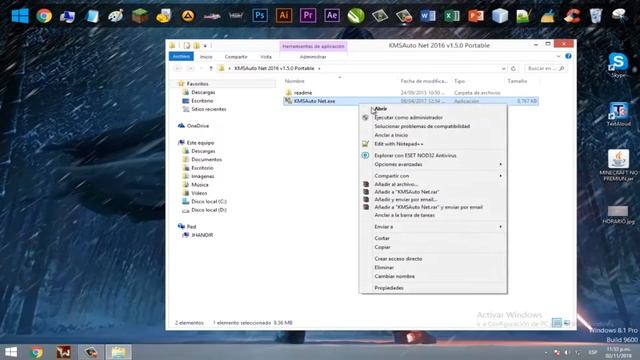Screen dimensions: 640x360
Task: Open the Archivo ribbon tab
Action: (181, 56)
